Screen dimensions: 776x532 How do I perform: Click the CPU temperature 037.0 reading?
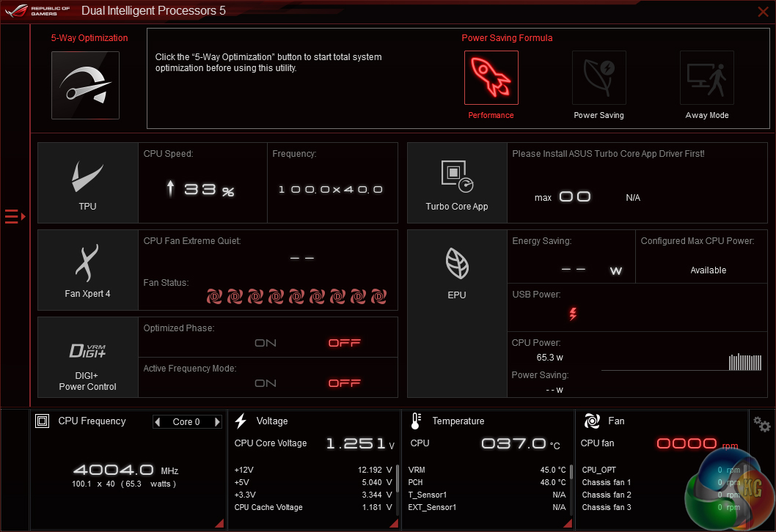click(x=521, y=443)
